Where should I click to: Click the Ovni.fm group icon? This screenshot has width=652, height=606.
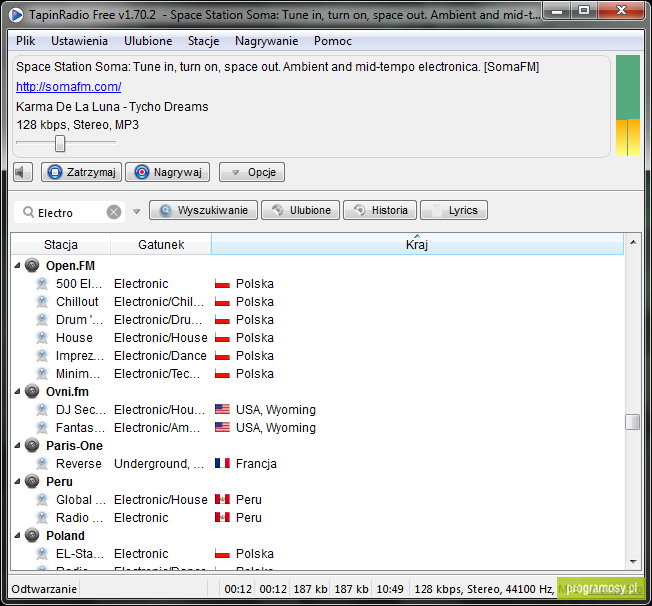click(x=32, y=391)
